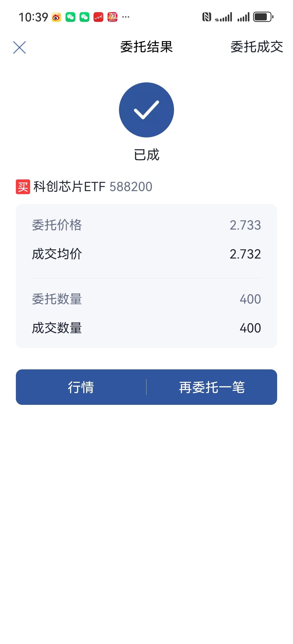Tap the blue checkmark success icon

[x=146, y=110]
